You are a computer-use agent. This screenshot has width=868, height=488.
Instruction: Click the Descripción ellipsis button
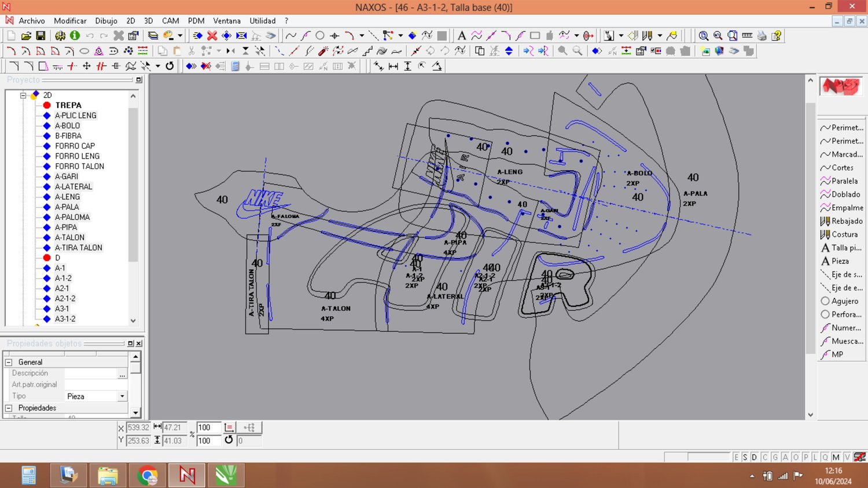[x=122, y=374]
